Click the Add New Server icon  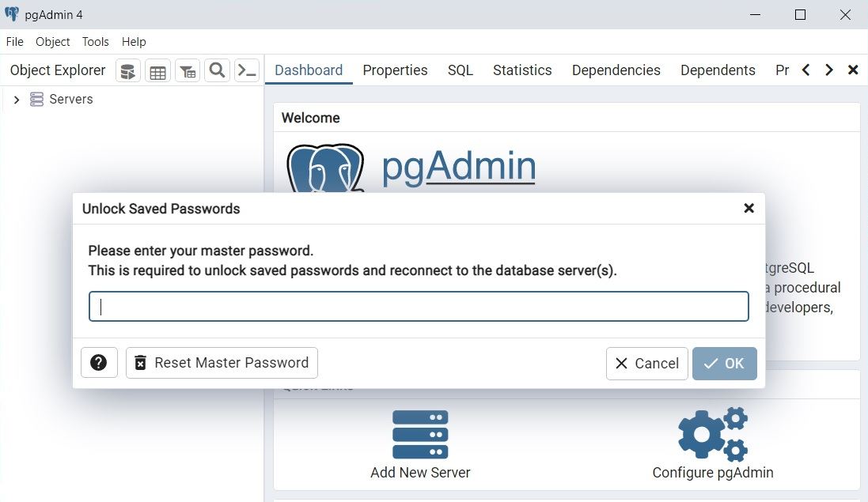(420, 435)
